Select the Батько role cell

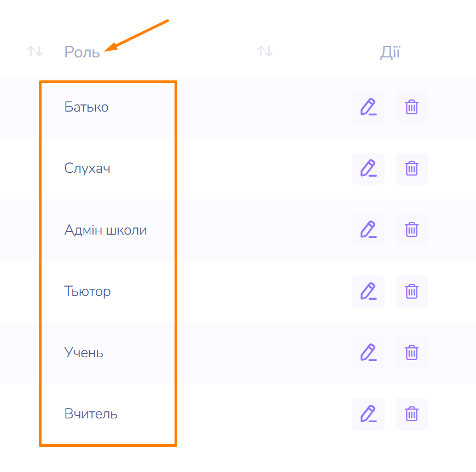86,107
